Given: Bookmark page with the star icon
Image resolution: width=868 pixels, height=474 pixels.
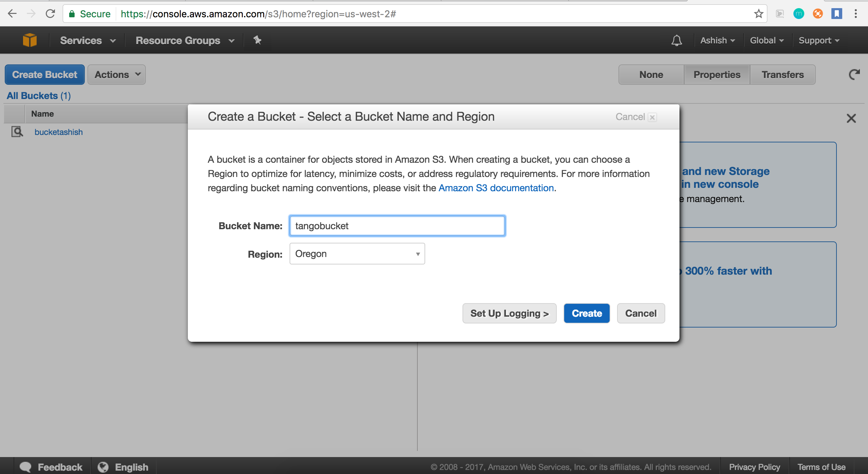Looking at the screenshot, I should pyautogui.click(x=758, y=14).
